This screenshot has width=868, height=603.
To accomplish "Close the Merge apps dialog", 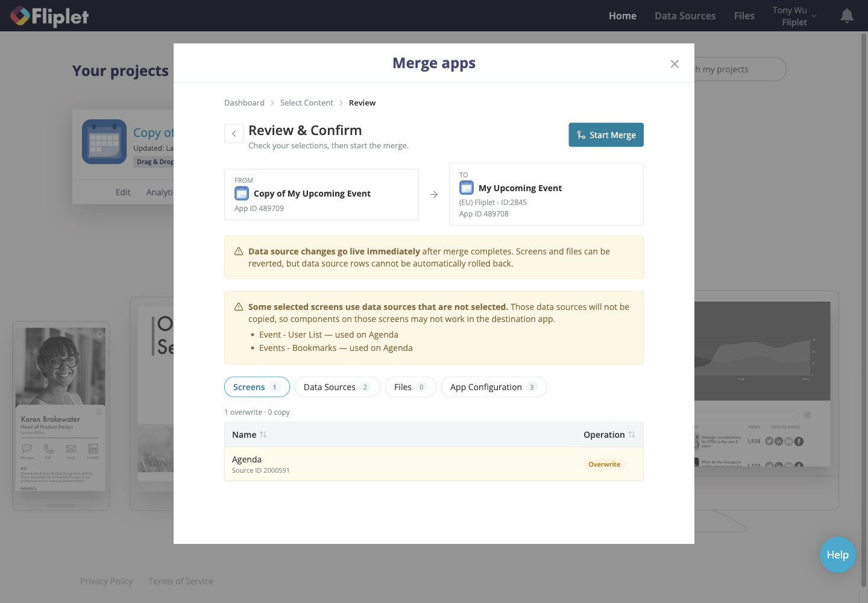I will [675, 64].
